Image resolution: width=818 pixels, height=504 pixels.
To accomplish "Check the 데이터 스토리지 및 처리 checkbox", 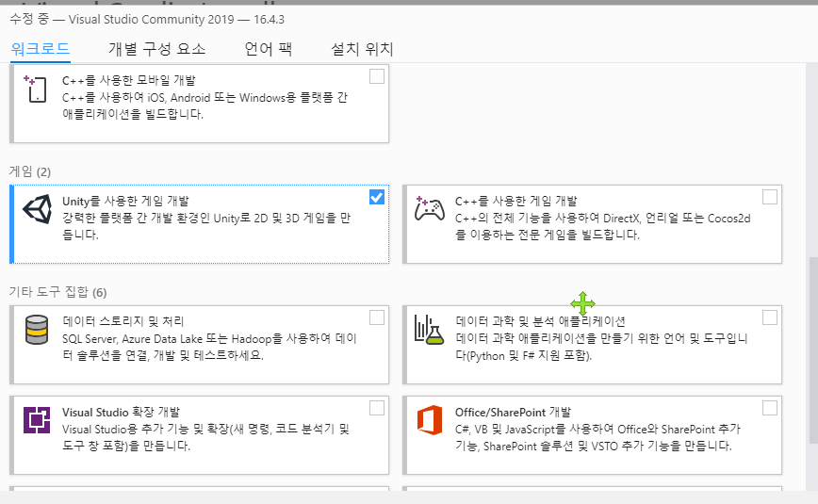I will tap(377, 317).
